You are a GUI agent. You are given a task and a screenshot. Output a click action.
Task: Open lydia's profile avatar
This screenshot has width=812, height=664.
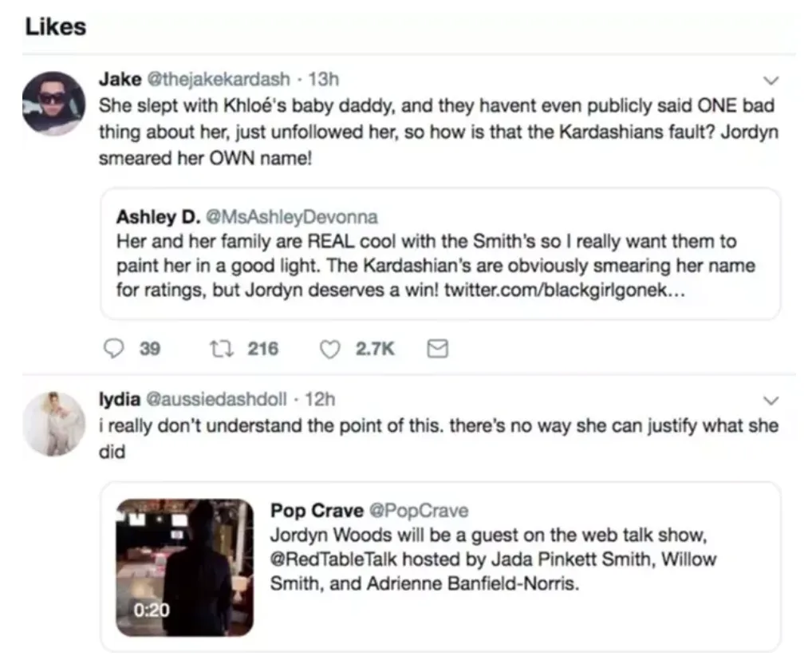coord(54,424)
